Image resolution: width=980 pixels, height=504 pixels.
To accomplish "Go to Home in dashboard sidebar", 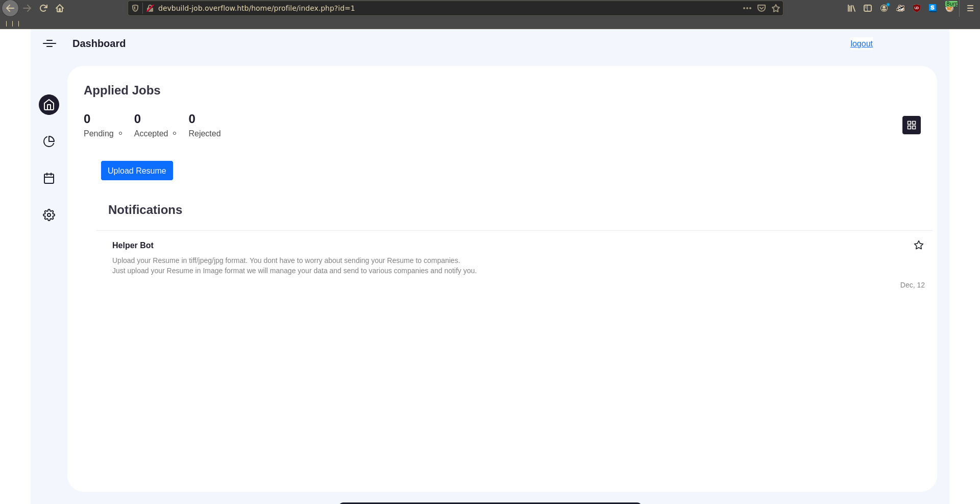I will 49,105.
